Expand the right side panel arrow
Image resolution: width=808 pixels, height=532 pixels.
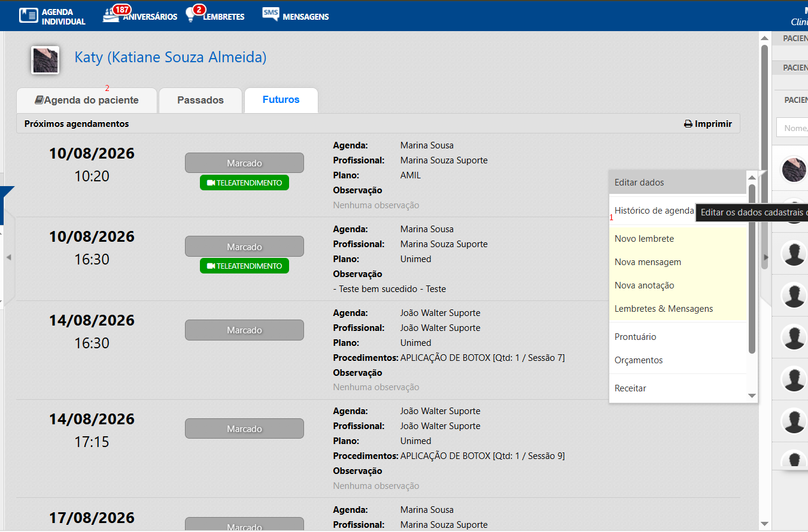(766, 257)
